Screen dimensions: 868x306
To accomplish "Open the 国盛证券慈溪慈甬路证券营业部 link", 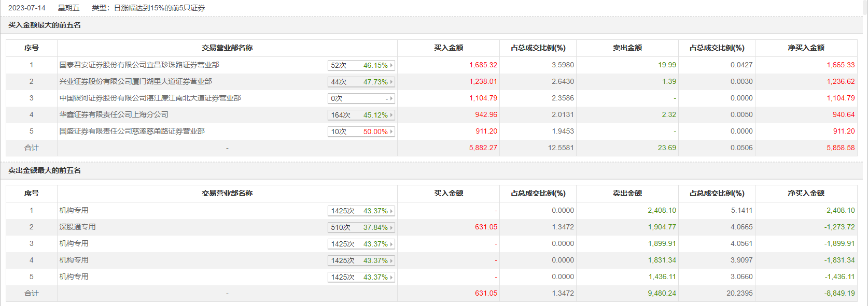I will 132,131.
